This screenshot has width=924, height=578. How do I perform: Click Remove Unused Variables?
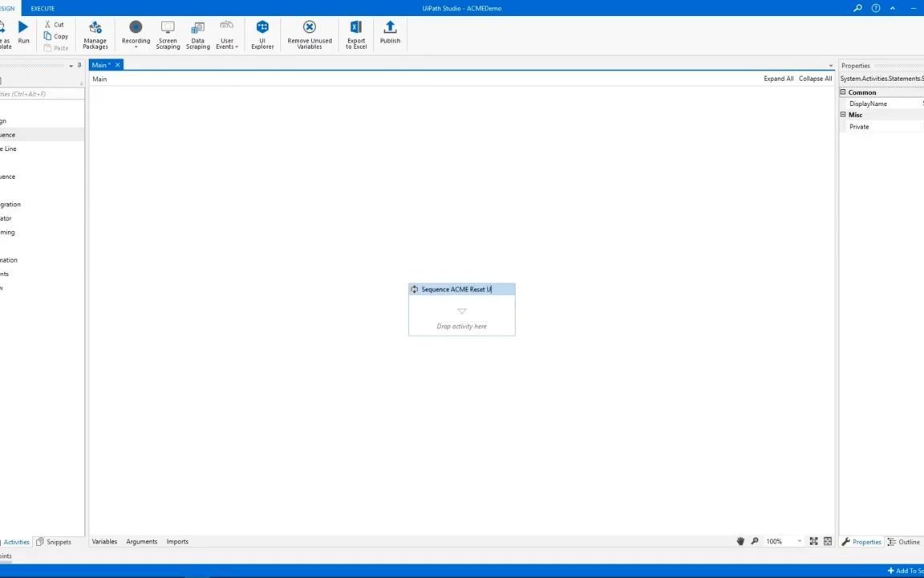tap(310, 35)
